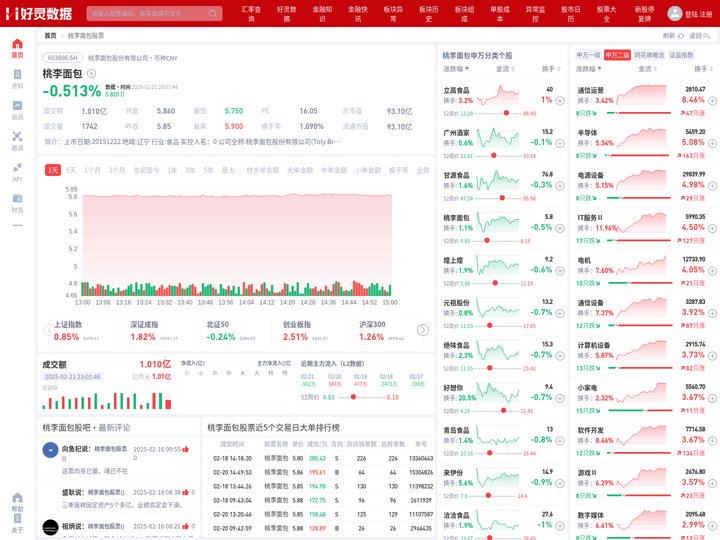Add 通信运营 sector with plus icon
This screenshot has width=720, height=540.
[x=712, y=101]
